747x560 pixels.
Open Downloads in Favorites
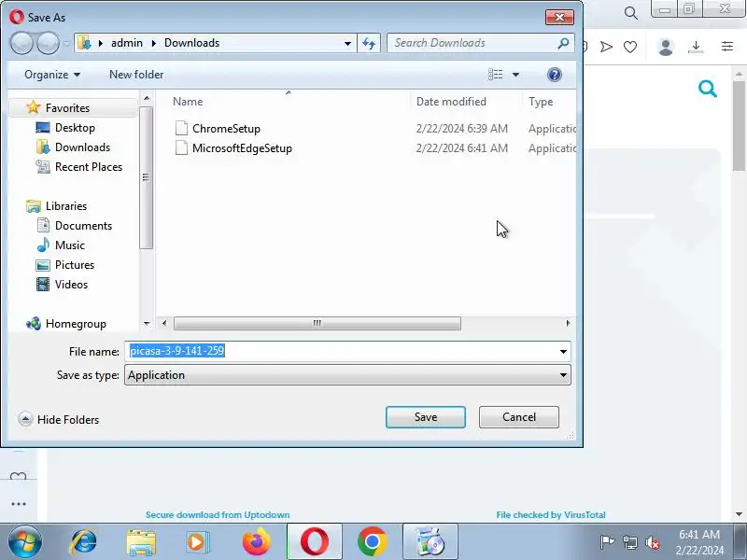(x=82, y=147)
